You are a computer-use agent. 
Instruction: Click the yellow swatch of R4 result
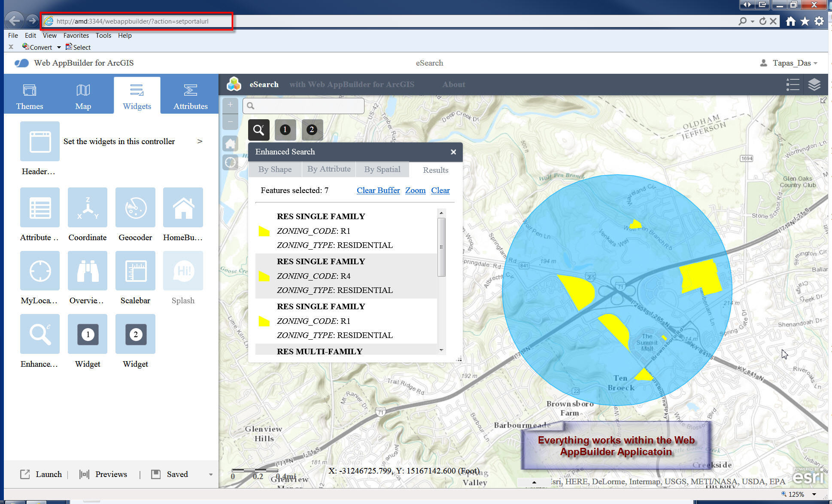264,276
